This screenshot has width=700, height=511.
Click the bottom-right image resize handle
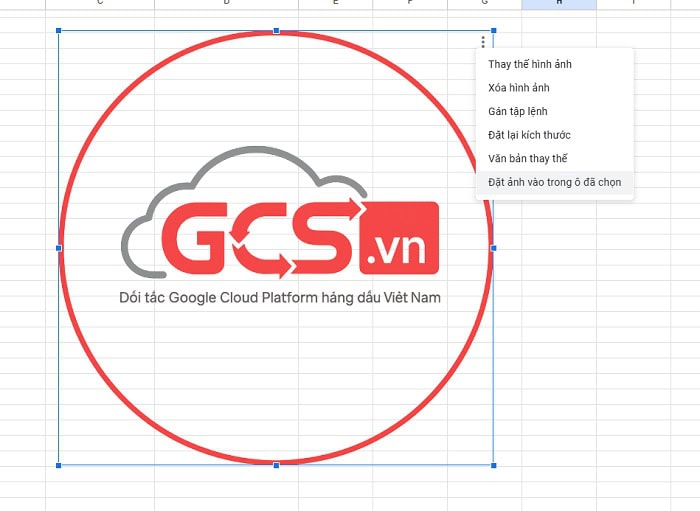493,465
